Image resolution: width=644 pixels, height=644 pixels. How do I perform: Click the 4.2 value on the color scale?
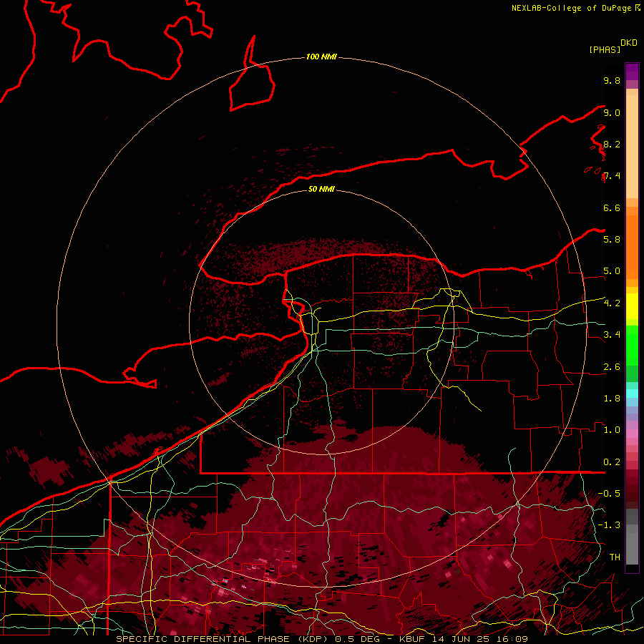click(612, 303)
